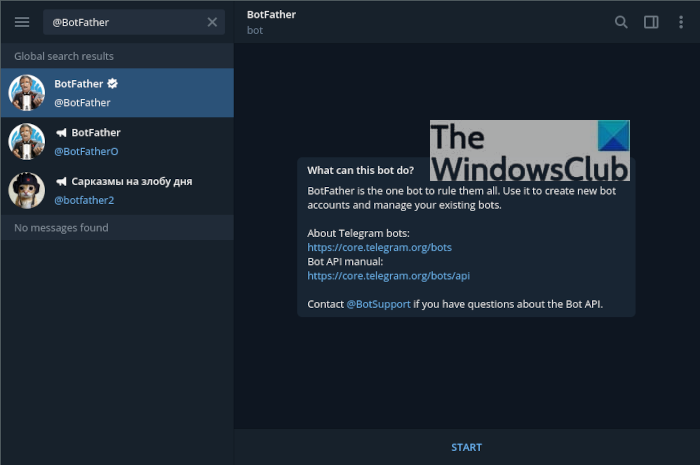Open the @botfather2 channel result
700x465 pixels.
(117, 191)
